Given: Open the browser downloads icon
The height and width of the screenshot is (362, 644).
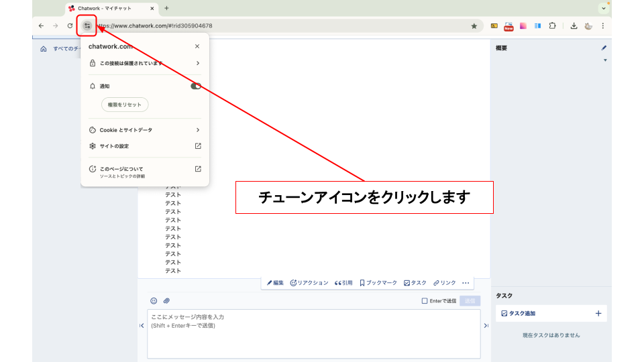Looking at the screenshot, I should (x=574, y=26).
